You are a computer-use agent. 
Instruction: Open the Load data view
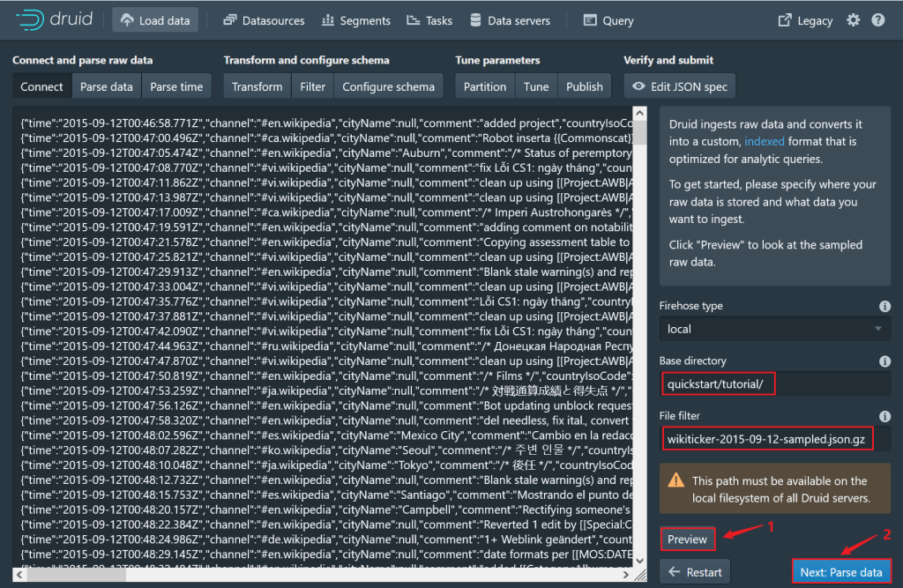point(155,21)
